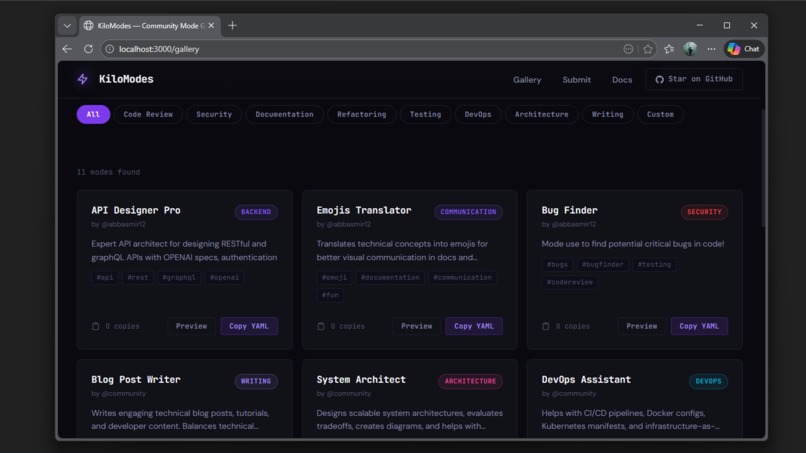
Task: Click the #api tag
Action: tap(105, 278)
